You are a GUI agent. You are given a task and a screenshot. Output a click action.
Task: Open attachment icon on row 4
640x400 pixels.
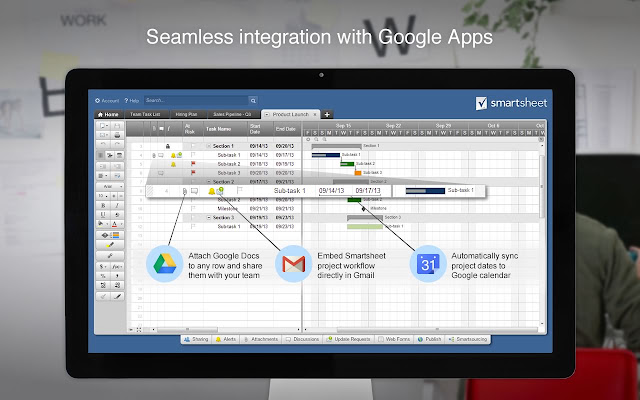click(x=154, y=155)
